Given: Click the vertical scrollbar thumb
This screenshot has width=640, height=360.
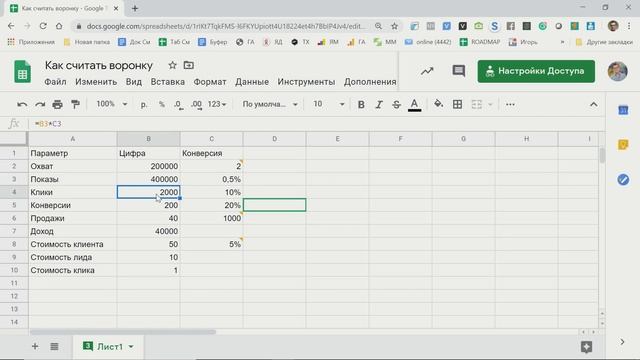Looking at the screenshot, I should pos(602,156).
